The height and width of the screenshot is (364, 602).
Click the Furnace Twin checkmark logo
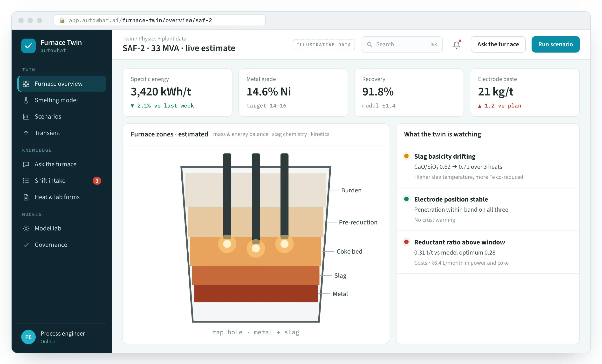[x=28, y=46]
